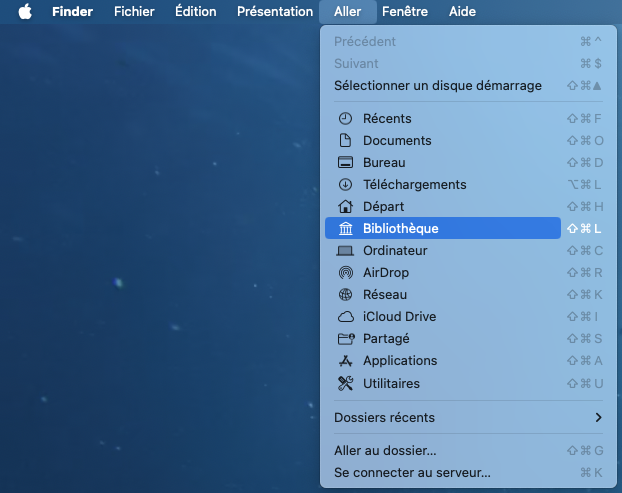Click the ⇧⌘G shortcut beside Aller au dossier

tap(585, 451)
